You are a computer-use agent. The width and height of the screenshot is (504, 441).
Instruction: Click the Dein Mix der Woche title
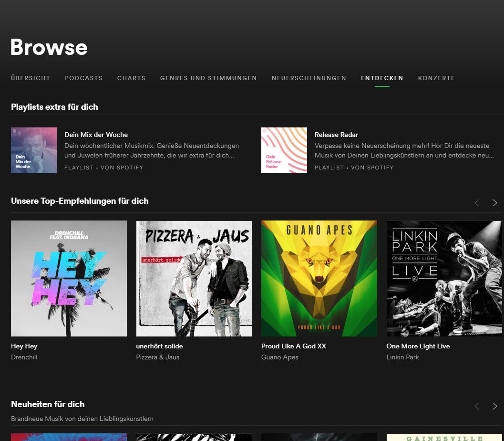(96, 135)
